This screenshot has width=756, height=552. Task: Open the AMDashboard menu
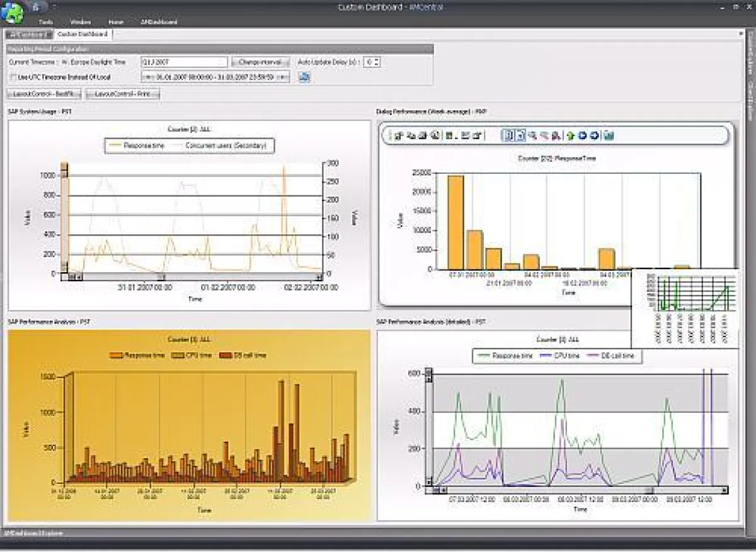point(159,21)
